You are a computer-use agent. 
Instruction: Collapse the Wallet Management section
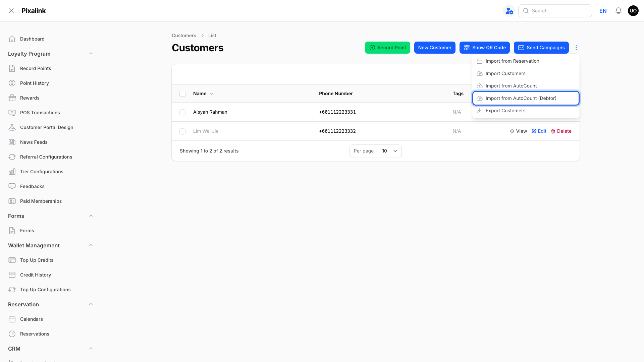coord(91,245)
